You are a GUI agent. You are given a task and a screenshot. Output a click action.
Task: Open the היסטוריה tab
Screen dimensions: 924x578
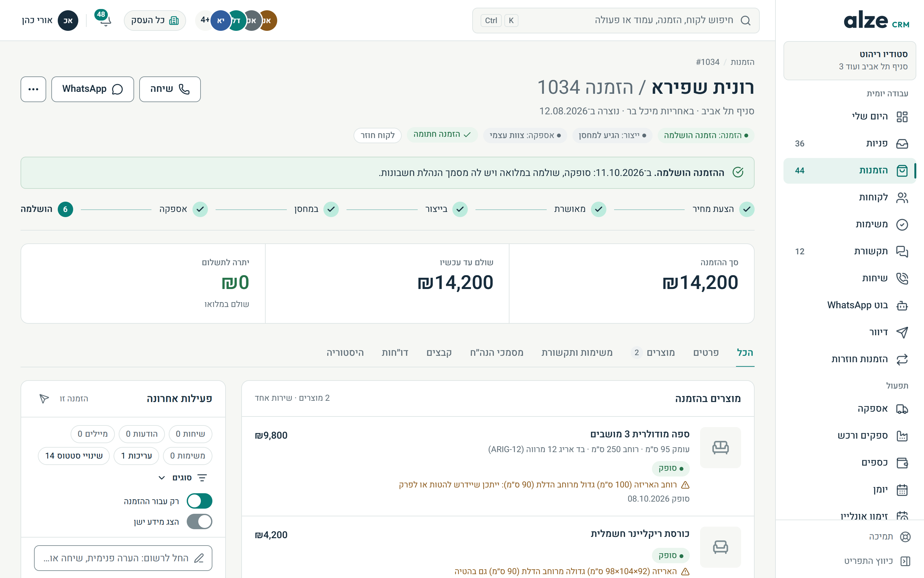[345, 353]
